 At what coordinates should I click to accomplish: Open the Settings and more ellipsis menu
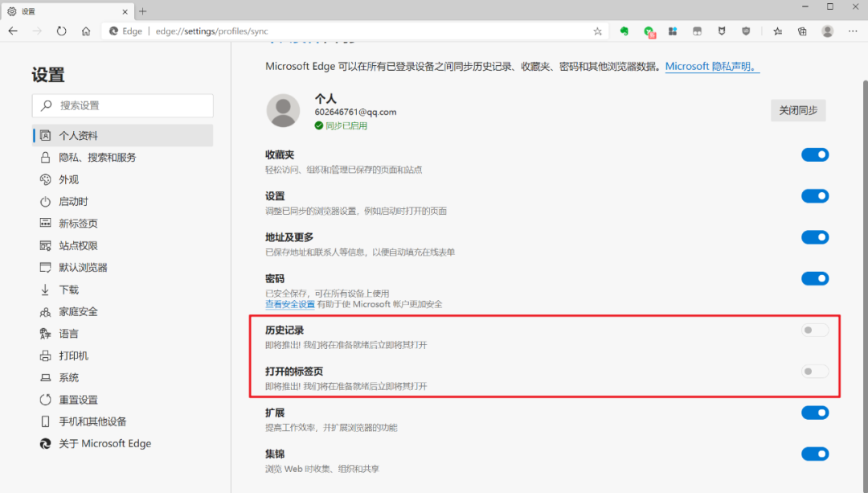tap(853, 31)
